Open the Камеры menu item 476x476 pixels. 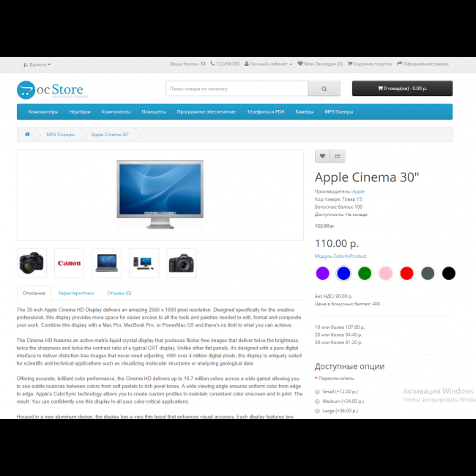305,112
